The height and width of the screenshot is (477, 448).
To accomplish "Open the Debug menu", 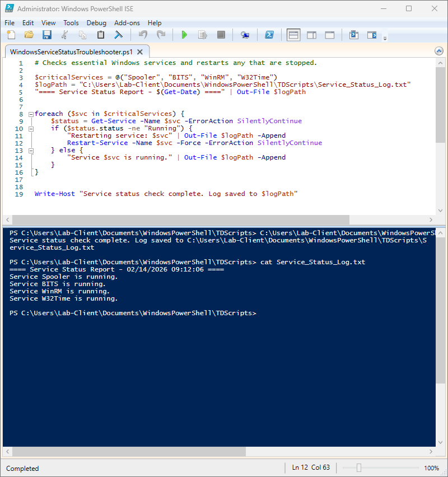I will click(x=96, y=23).
